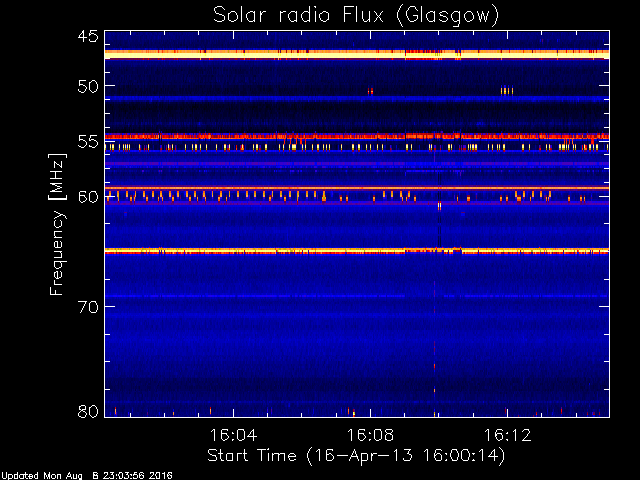The image size is (640, 480).
Task: Click the 'Solar radio Flux (Glasgow)' title
Action: (x=356, y=16)
